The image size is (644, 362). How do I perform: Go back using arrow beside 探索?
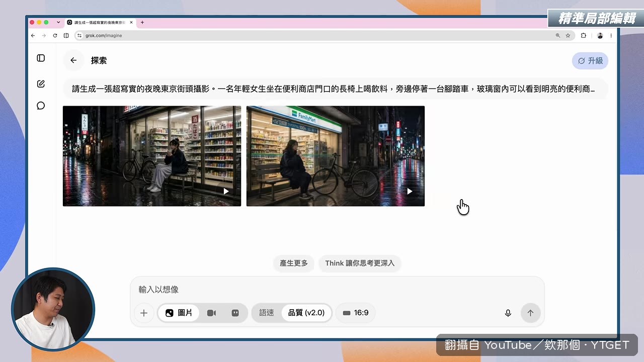click(x=73, y=60)
